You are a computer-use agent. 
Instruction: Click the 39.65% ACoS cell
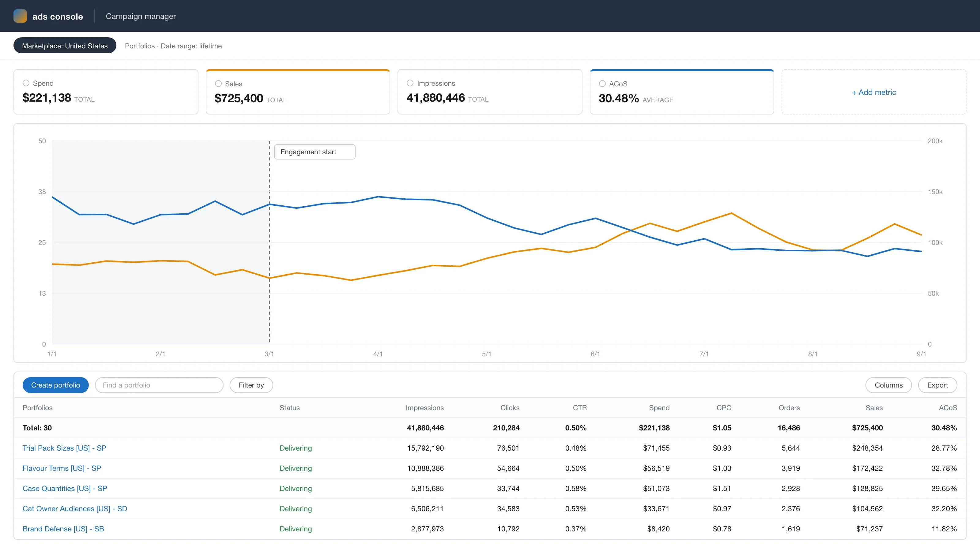coord(944,488)
